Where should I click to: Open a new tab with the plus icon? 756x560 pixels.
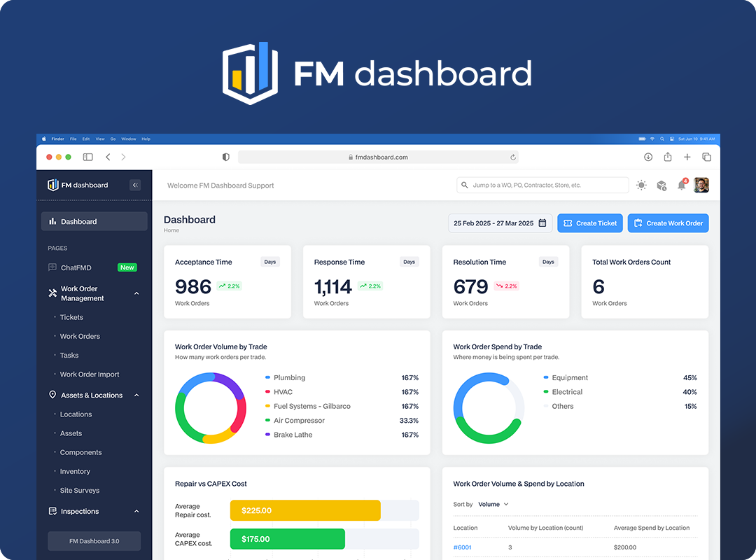(687, 157)
